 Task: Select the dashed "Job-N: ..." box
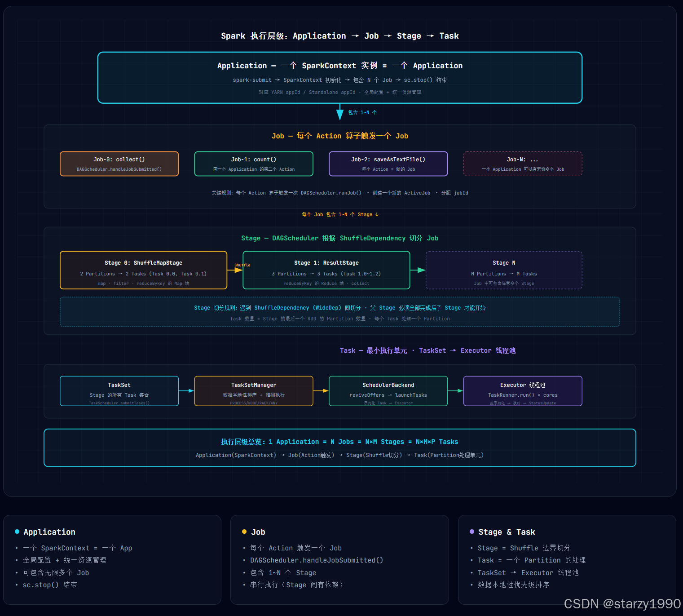[x=523, y=164]
